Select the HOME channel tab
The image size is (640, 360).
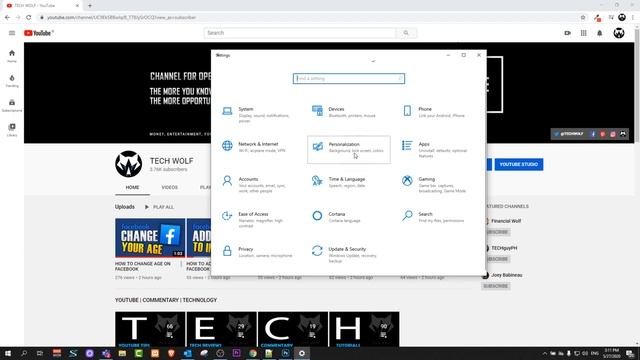[132, 187]
